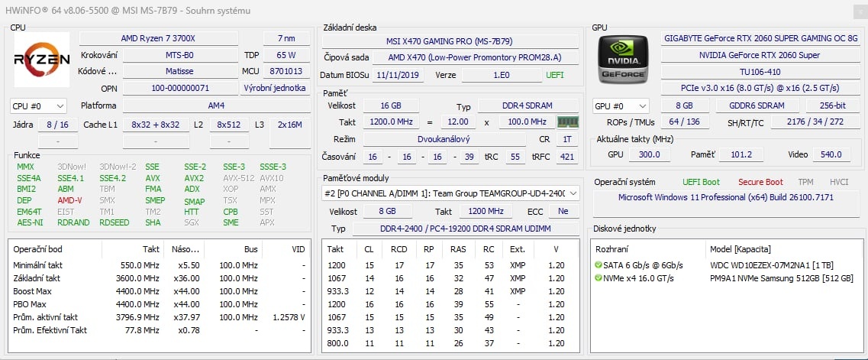
Task: Click the 933.3 XMP timing row
Action: [x=450, y=290]
